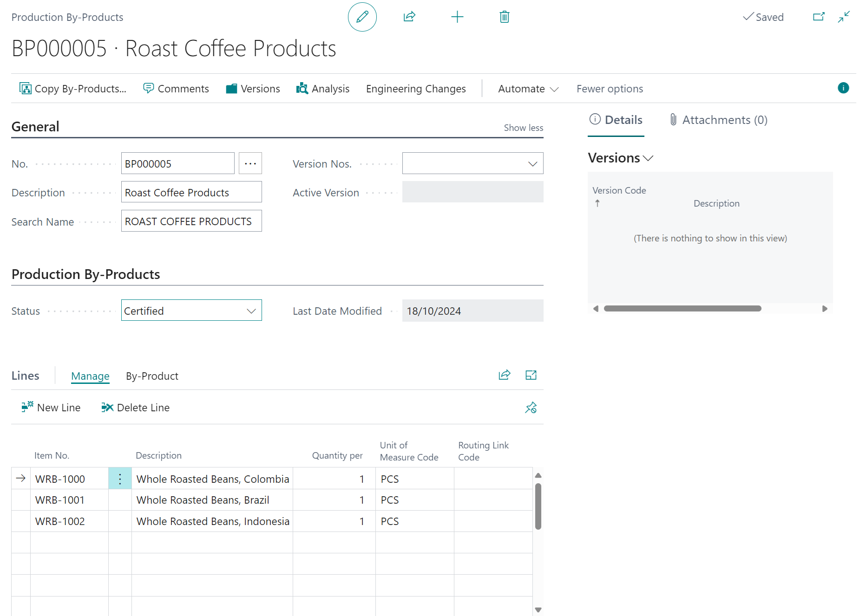The height and width of the screenshot is (616, 859).
Task: Open the Engineering Changes action
Action: [x=416, y=88]
